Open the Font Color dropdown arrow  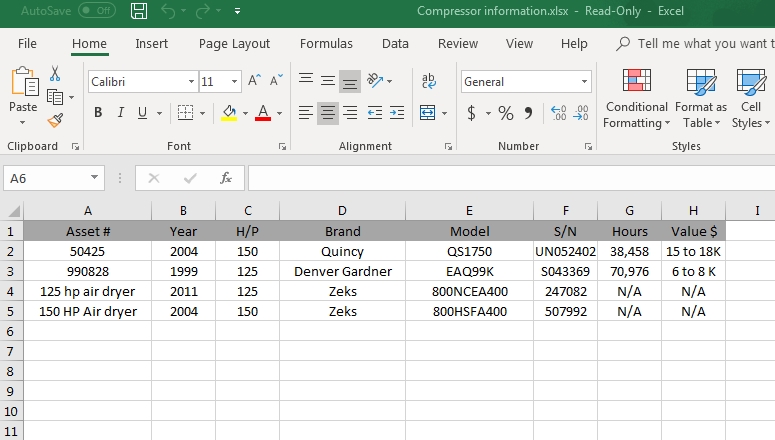click(x=279, y=113)
